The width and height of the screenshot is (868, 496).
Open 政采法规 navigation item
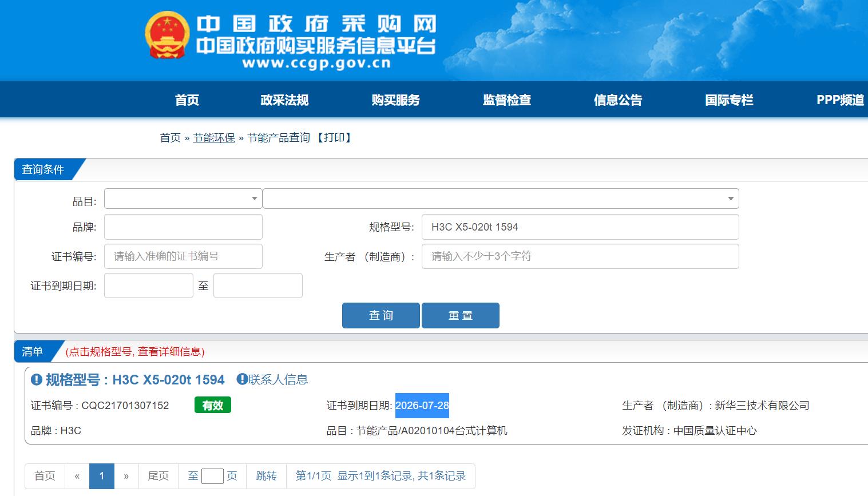coord(284,100)
